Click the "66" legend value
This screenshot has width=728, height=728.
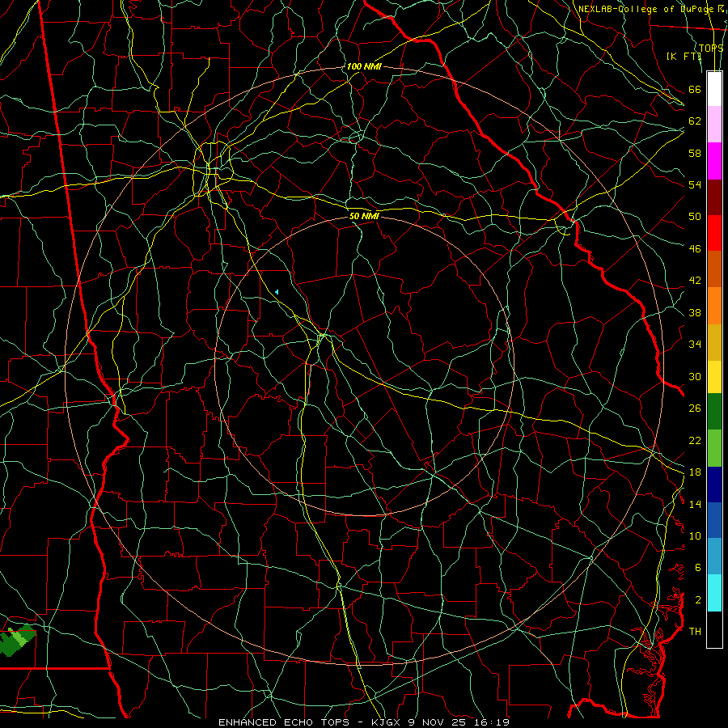(x=695, y=90)
